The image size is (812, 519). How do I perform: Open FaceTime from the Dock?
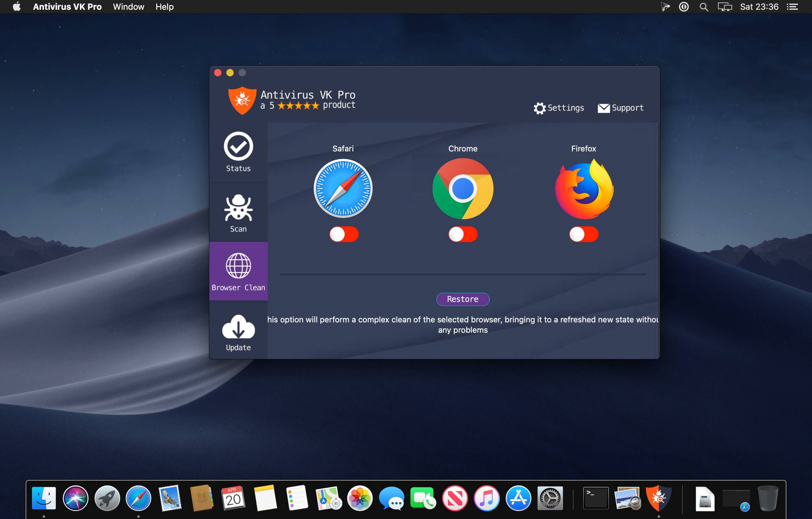coord(423,498)
